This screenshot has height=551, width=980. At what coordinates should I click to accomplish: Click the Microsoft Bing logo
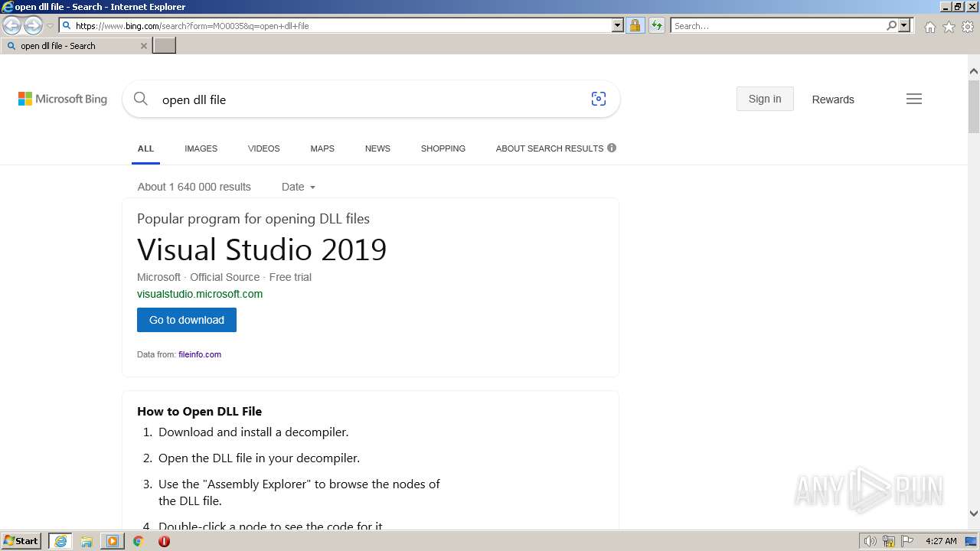(x=63, y=99)
